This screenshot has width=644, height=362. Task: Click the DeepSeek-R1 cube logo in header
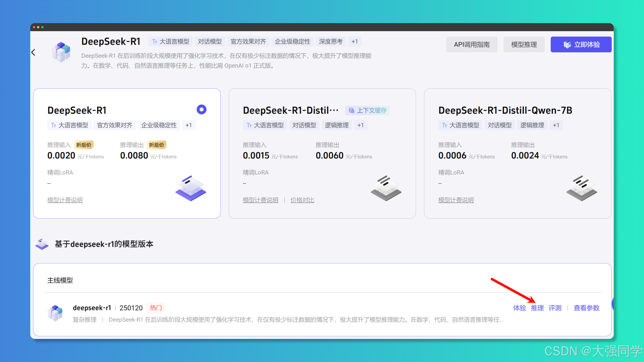click(x=61, y=52)
